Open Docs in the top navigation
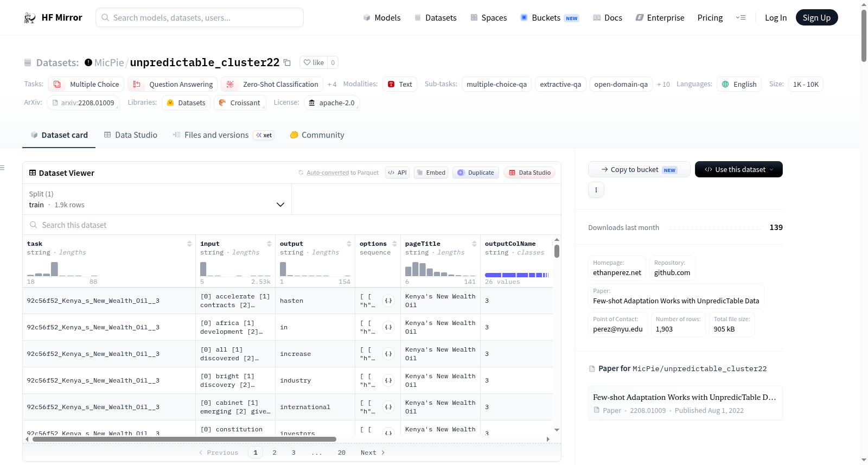Screen dimensions: 868x465 608,18
